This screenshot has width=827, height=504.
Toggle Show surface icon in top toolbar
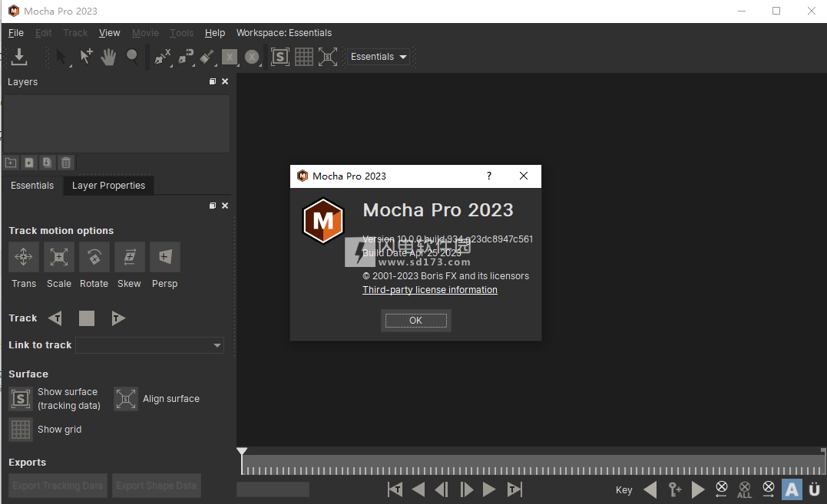tap(280, 56)
